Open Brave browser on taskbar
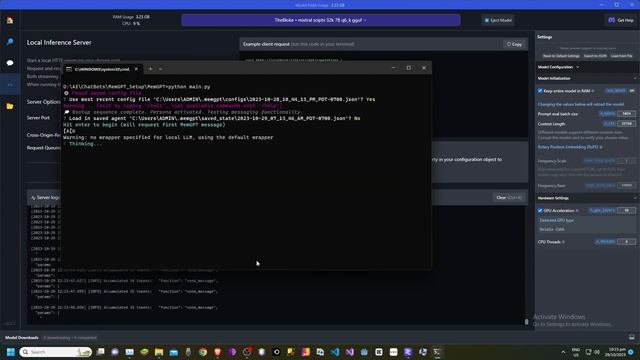 pos(218,352)
